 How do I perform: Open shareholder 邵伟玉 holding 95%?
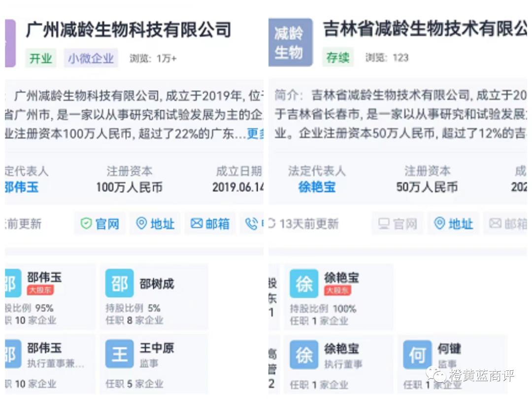(44, 278)
